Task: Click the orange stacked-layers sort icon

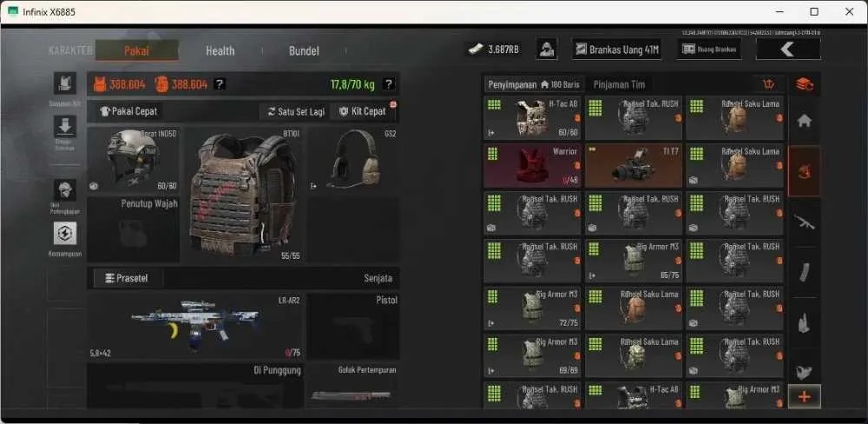Action: click(x=805, y=84)
